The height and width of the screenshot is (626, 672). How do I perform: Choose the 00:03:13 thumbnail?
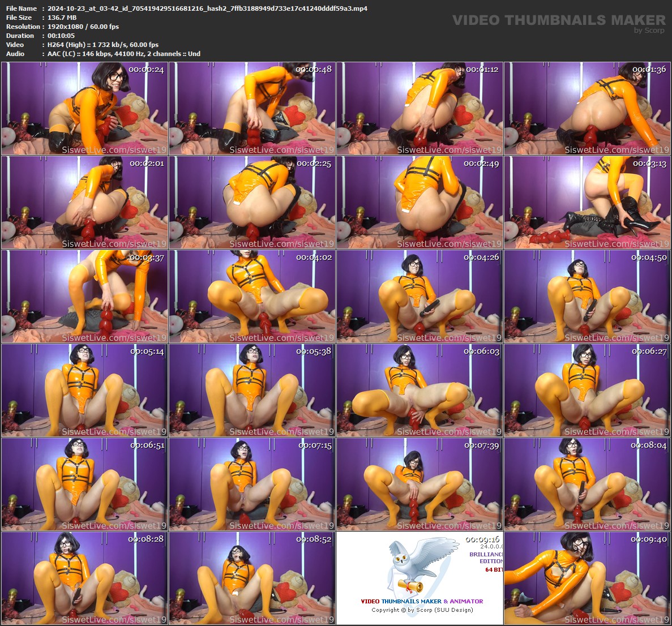(587, 202)
